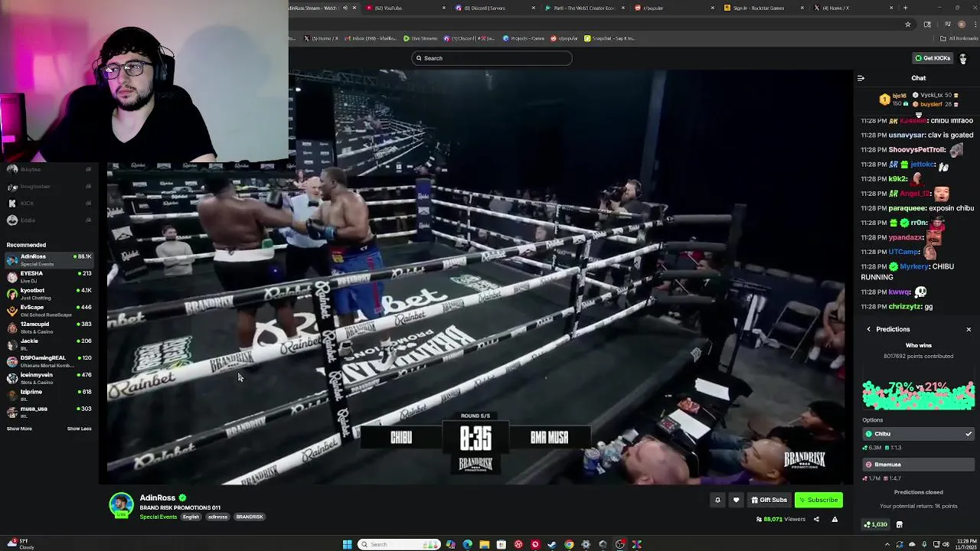This screenshot has width=980, height=551.
Task: Collapse the chat panel arrow icon
Action: (x=861, y=78)
